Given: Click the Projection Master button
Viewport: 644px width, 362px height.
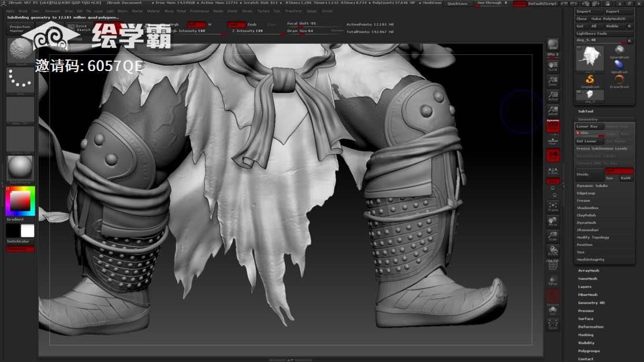Looking at the screenshot, I should coord(20,28).
